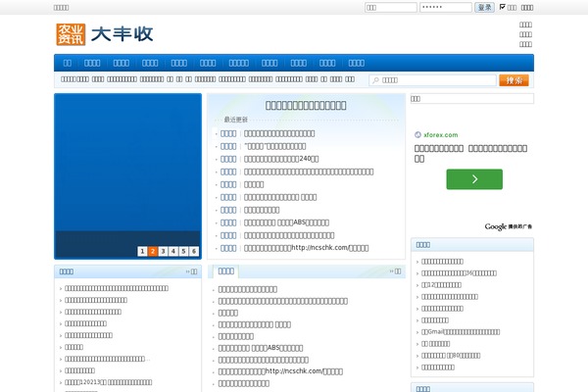The width and height of the screenshot is (588, 392).
Task: Open the Google ads attribution logo
Action: click(509, 226)
